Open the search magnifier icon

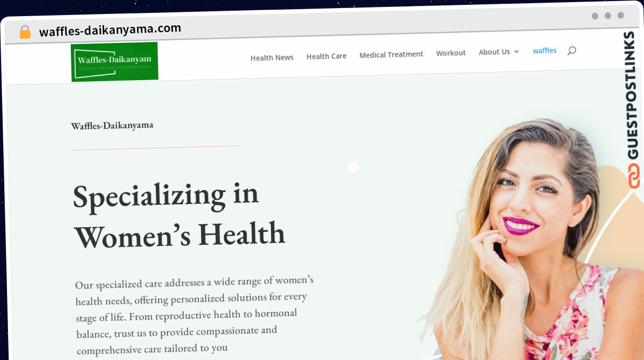[x=572, y=51]
